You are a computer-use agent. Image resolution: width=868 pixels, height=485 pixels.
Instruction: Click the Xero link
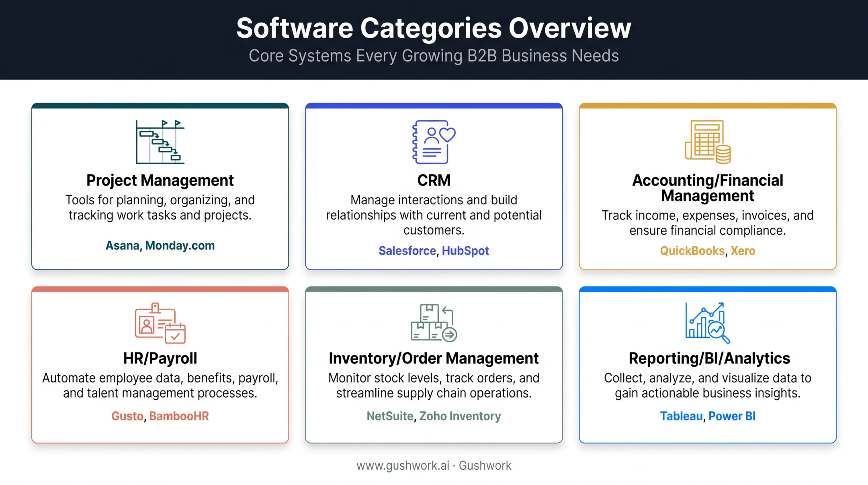point(743,251)
